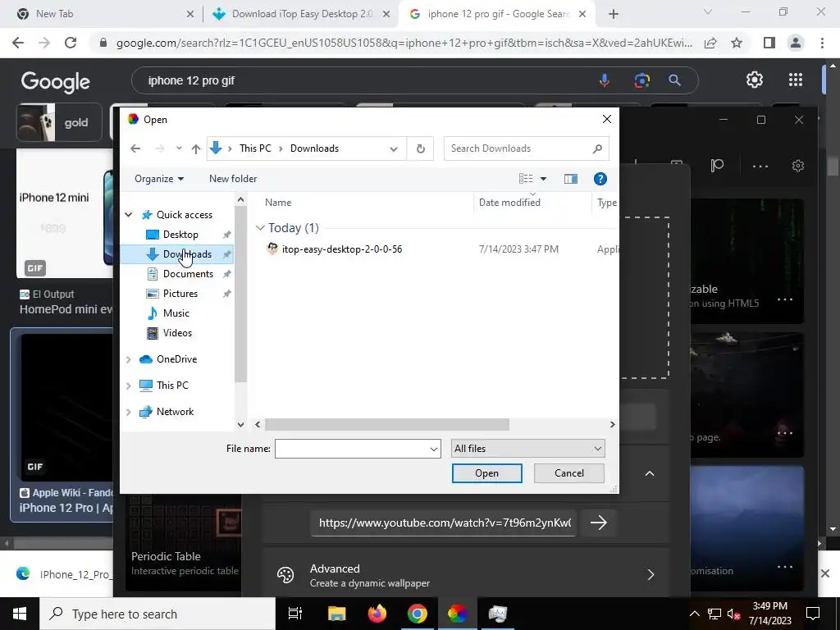Toggle Chrome side panel
840x630 pixels.
coord(769,43)
